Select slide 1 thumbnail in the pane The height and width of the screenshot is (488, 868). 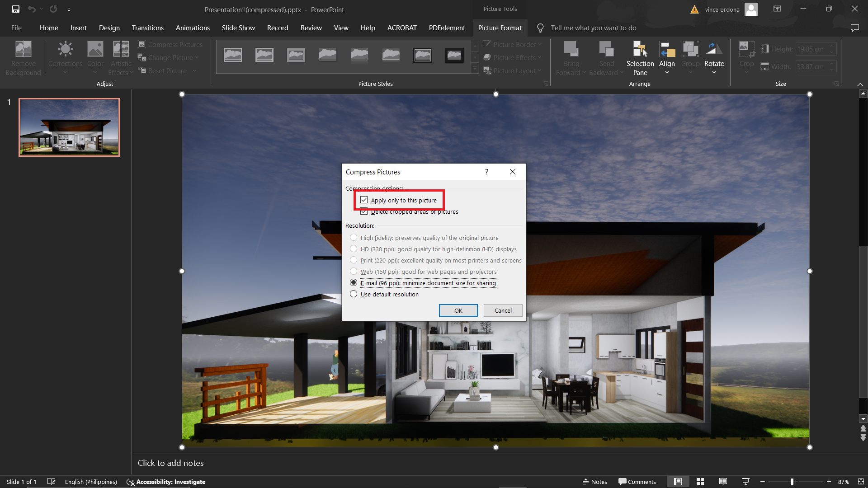point(69,127)
